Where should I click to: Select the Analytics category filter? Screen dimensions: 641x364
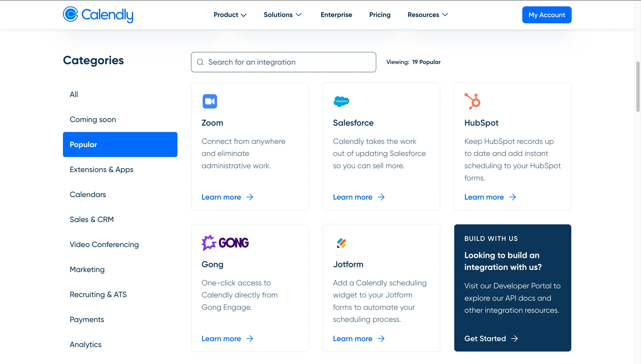(x=85, y=344)
